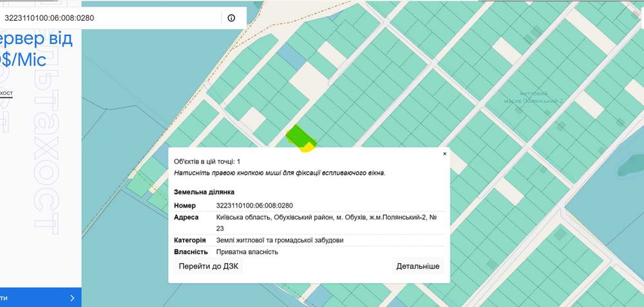Click the 'Земельна ділянка' popup heading
The height and width of the screenshot is (307, 644).
204,192
